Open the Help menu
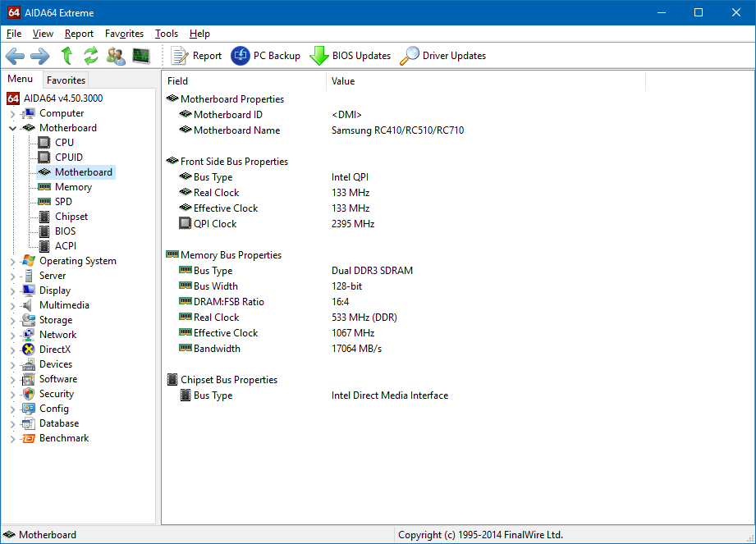The height and width of the screenshot is (544, 756). (199, 34)
